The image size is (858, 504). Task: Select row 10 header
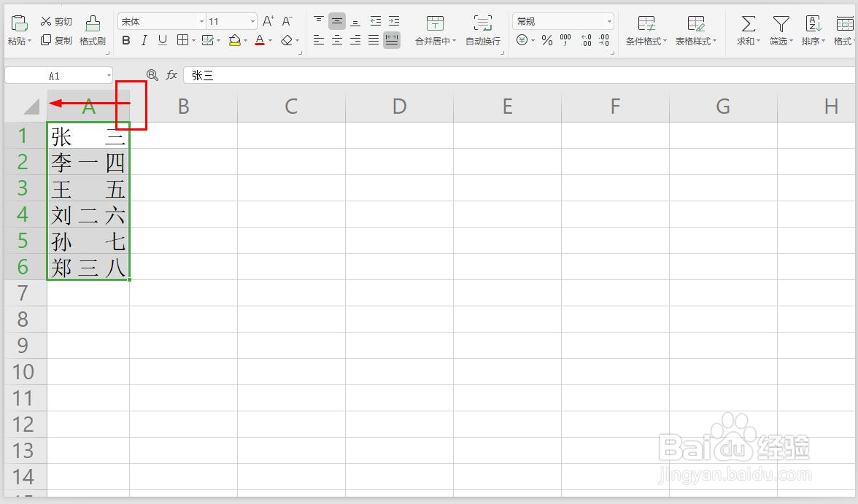(25, 371)
